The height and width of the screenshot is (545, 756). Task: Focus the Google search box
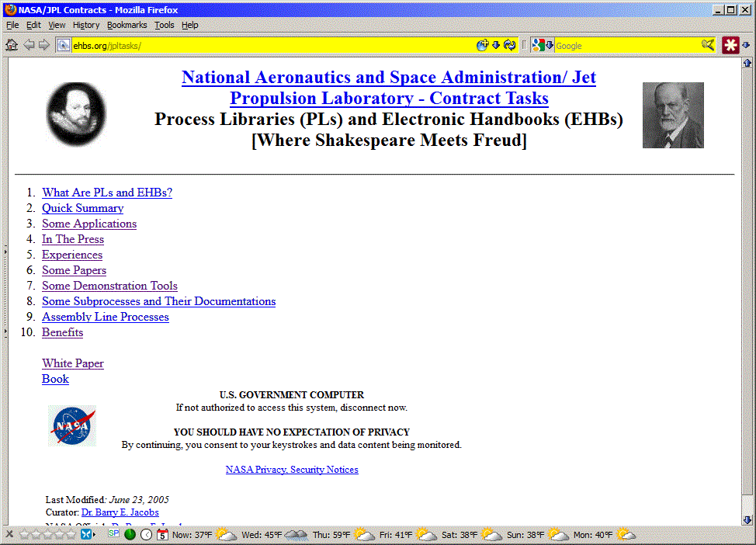(x=627, y=46)
